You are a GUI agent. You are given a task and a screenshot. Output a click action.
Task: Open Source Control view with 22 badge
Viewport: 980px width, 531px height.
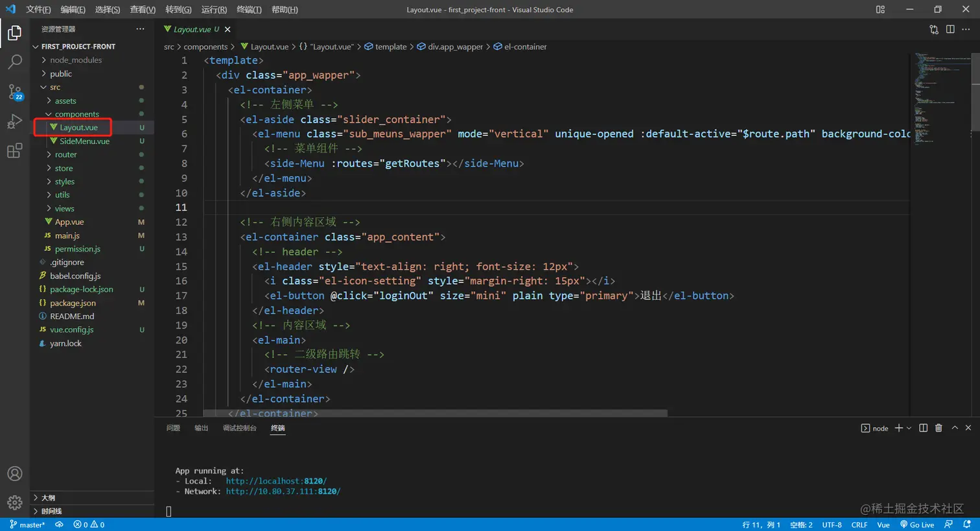pos(14,91)
